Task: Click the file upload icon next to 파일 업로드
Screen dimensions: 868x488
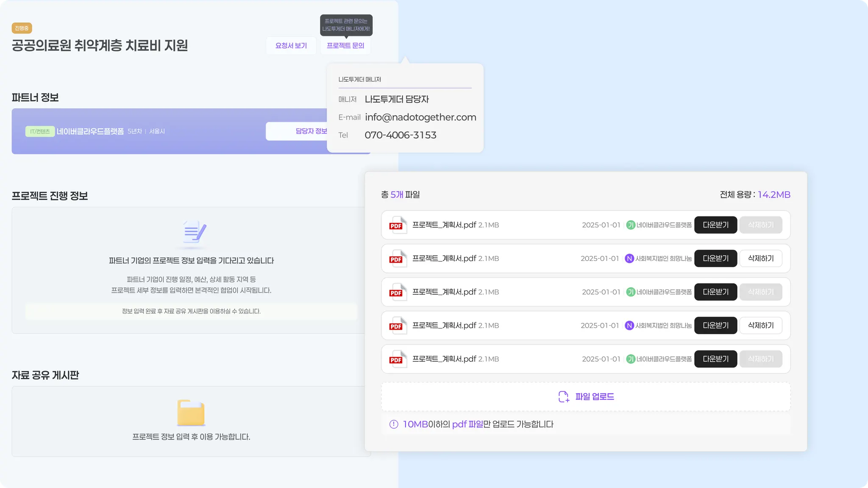Action: (x=563, y=396)
